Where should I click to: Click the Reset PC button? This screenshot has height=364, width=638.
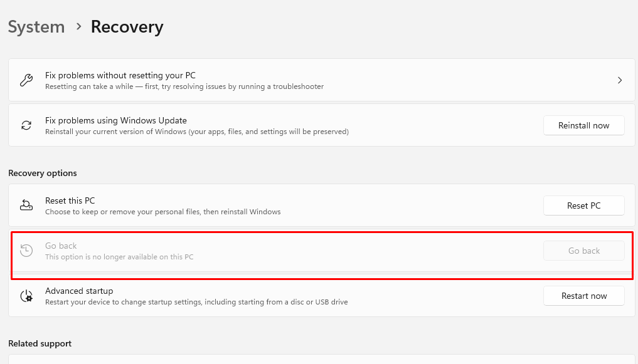pos(584,205)
